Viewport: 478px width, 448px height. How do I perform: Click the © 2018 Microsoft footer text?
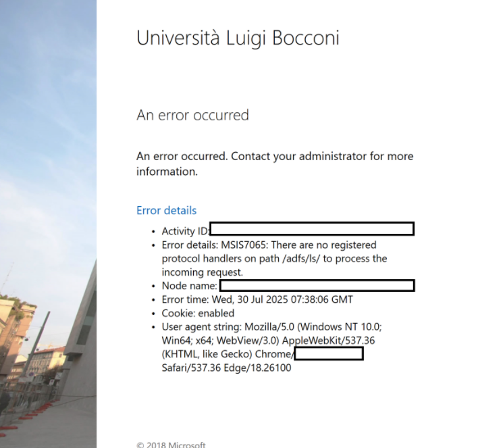[171, 445]
